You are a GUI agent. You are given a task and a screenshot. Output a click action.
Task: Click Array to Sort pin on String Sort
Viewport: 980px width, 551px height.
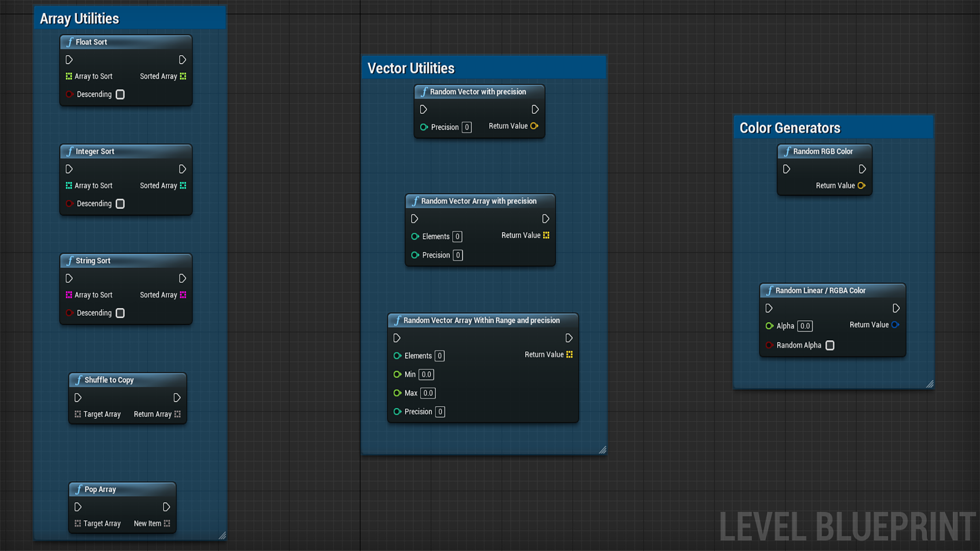pos(69,295)
